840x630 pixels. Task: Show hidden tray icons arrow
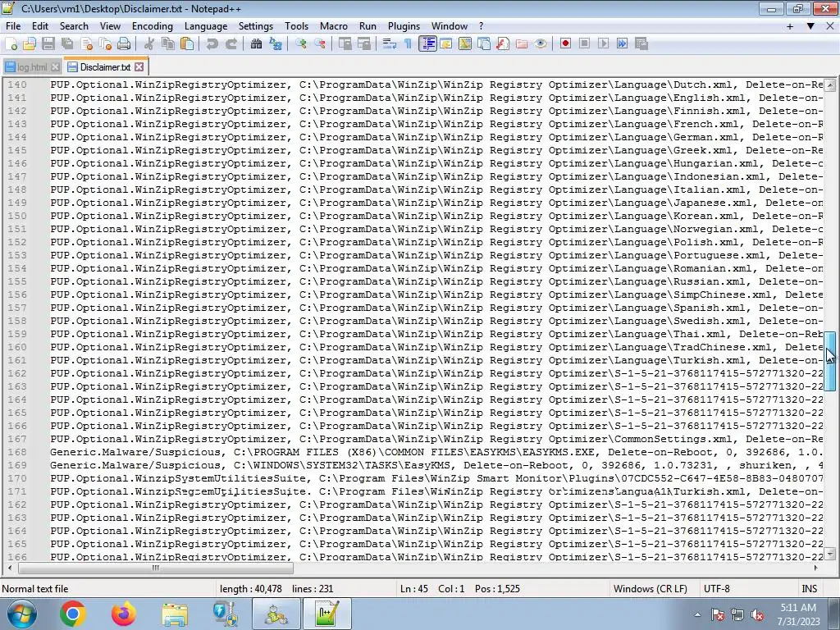click(697, 614)
